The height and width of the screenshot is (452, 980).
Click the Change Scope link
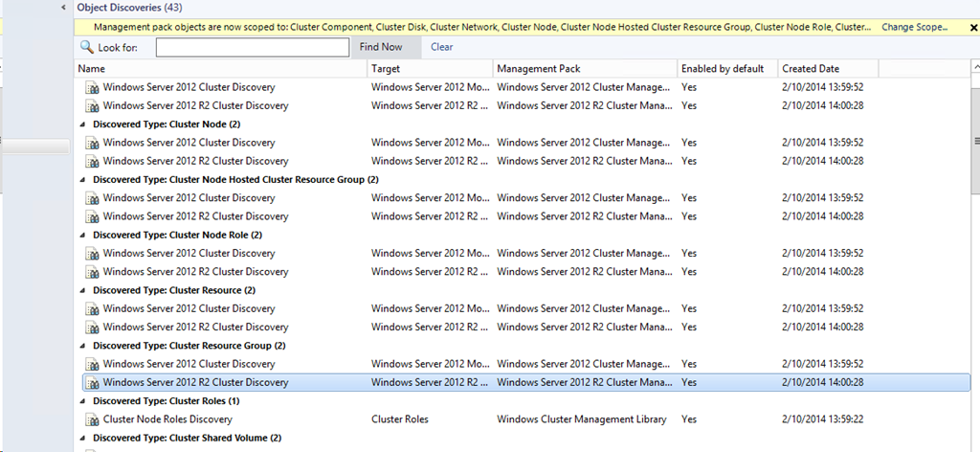(x=914, y=27)
